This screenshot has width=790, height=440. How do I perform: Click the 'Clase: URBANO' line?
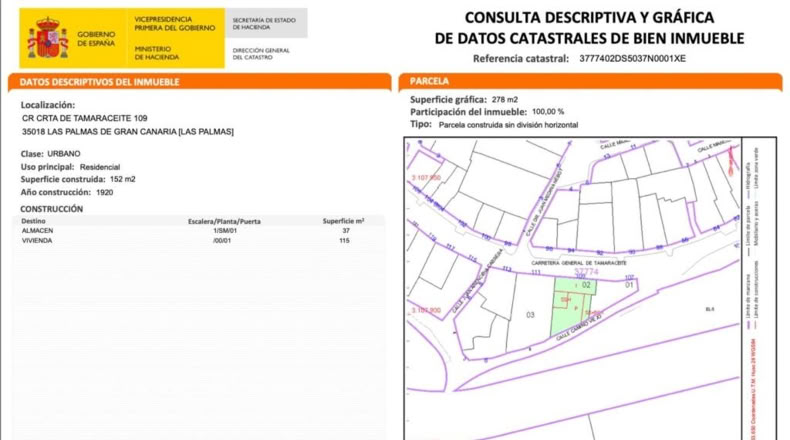pyautogui.click(x=50, y=154)
